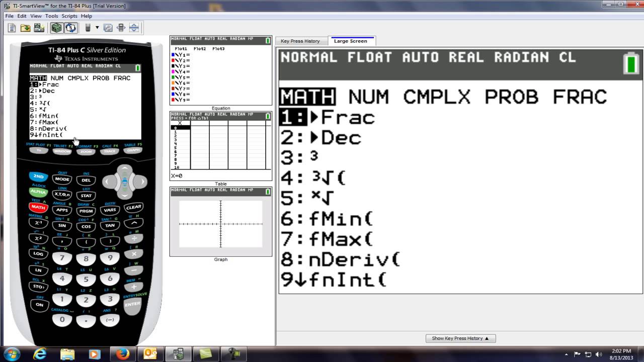Click the vertical resize arrows toolbar icon
644x362 pixels.
click(x=134, y=28)
